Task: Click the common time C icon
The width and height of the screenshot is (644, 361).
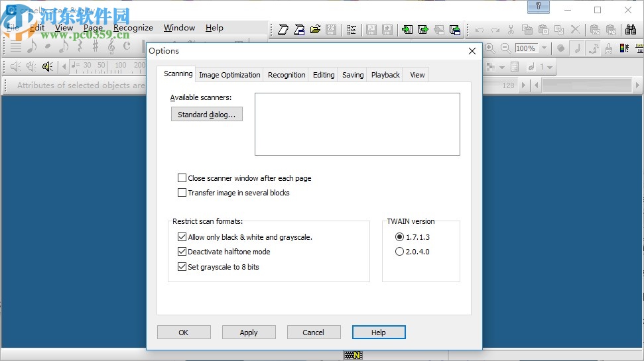Action: [127, 46]
